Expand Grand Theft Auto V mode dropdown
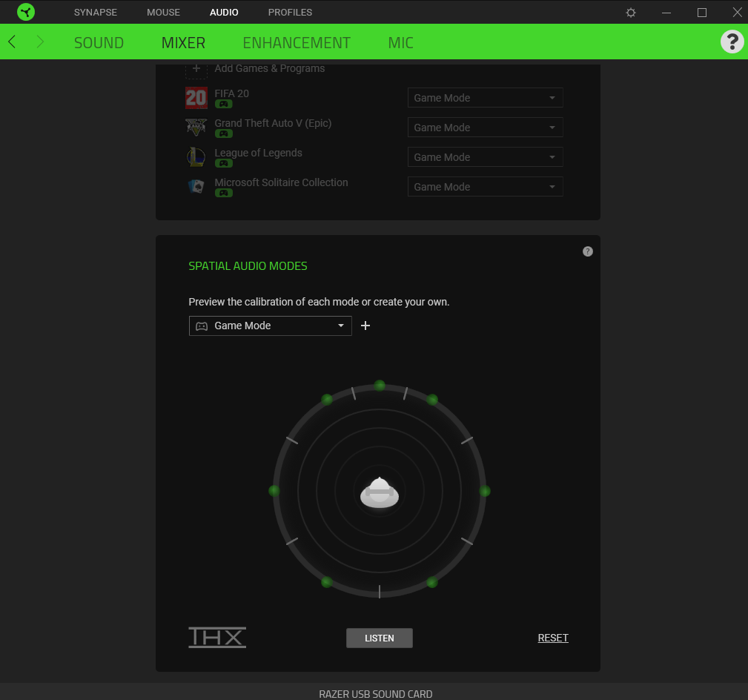Image resolution: width=748 pixels, height=700 pixels. (x=485, y=128)
